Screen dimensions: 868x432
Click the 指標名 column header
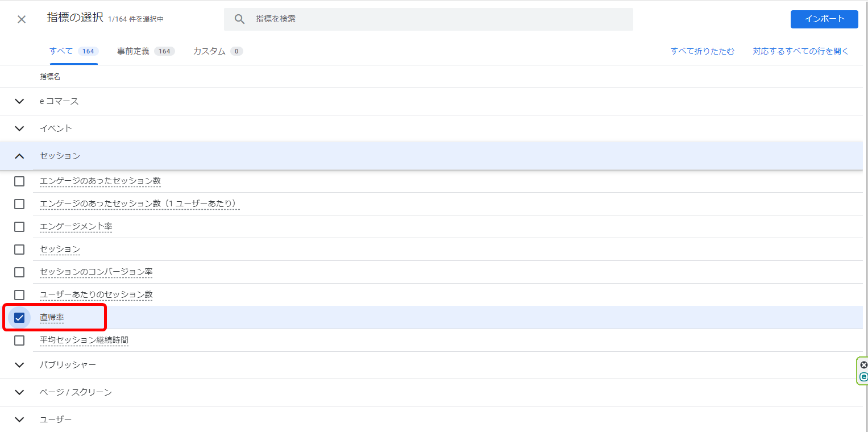(x=50, y=77)
